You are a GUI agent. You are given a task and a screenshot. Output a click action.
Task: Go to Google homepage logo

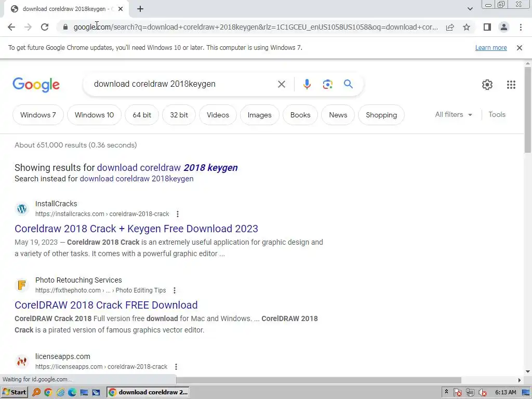pyautogui.click(x=36, y=85)
